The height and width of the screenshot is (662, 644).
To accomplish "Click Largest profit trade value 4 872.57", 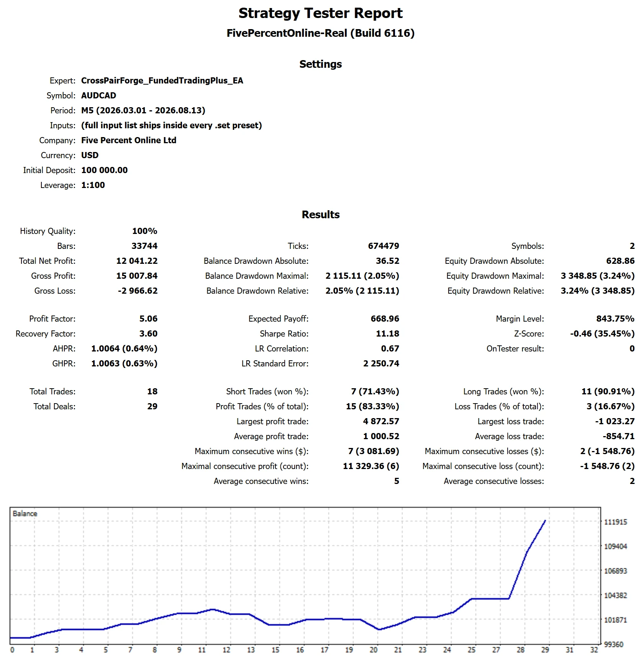I will tap(381, 422).
